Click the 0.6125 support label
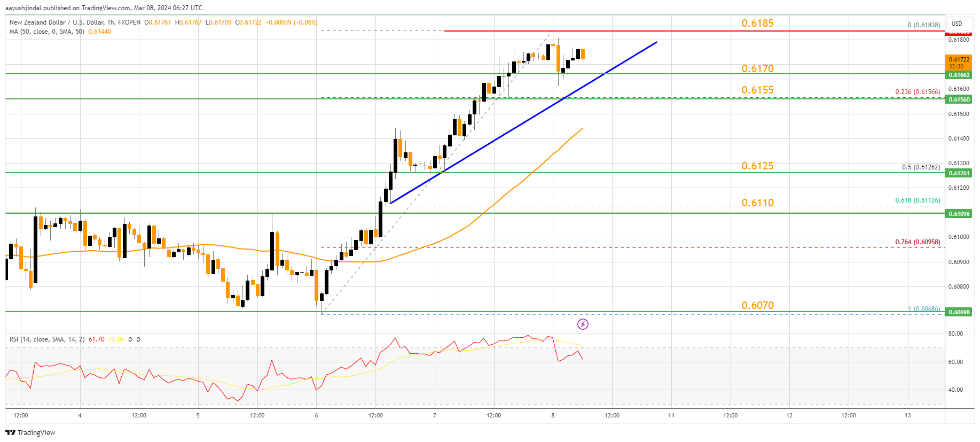 pyautogui.click(x=757, y=166)
